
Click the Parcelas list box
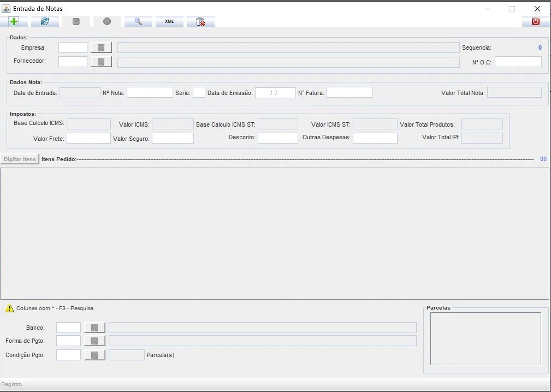(x=485, y=338)
